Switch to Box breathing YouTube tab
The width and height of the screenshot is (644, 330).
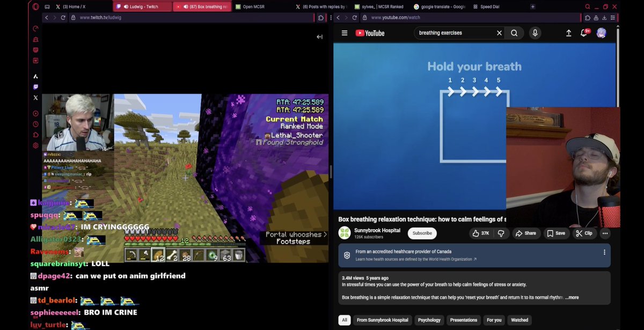(202, 6)
